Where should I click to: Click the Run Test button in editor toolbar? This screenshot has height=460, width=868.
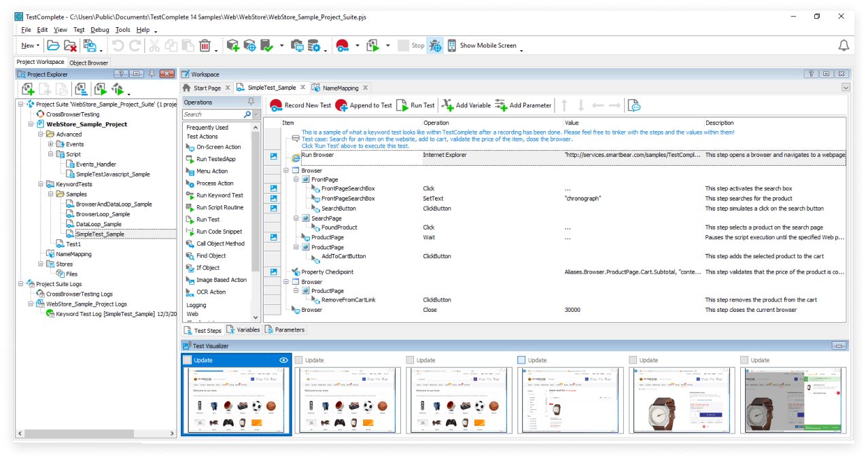pyautogui.click(x=416, y=105)
